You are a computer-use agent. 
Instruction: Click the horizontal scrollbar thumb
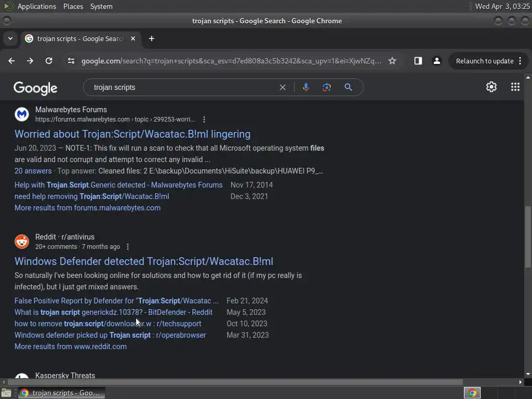pyautogui.click(x=235, y=382)
